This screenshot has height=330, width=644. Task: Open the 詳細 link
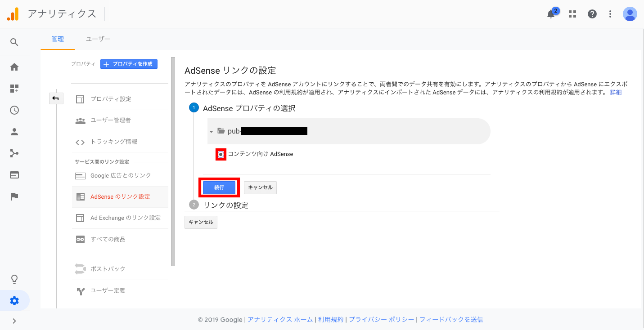[616, 92]
